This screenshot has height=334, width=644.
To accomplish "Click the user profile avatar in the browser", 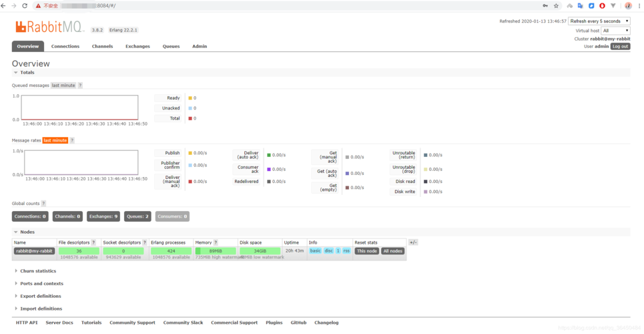I will point(628,6).
